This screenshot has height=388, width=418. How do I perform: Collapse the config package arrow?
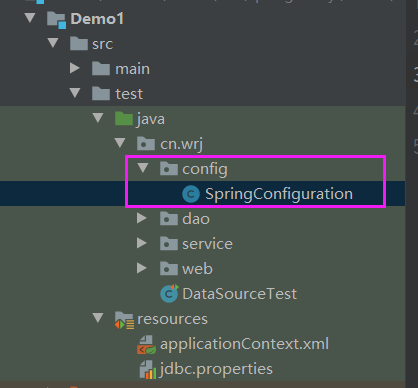coord(143,168)
